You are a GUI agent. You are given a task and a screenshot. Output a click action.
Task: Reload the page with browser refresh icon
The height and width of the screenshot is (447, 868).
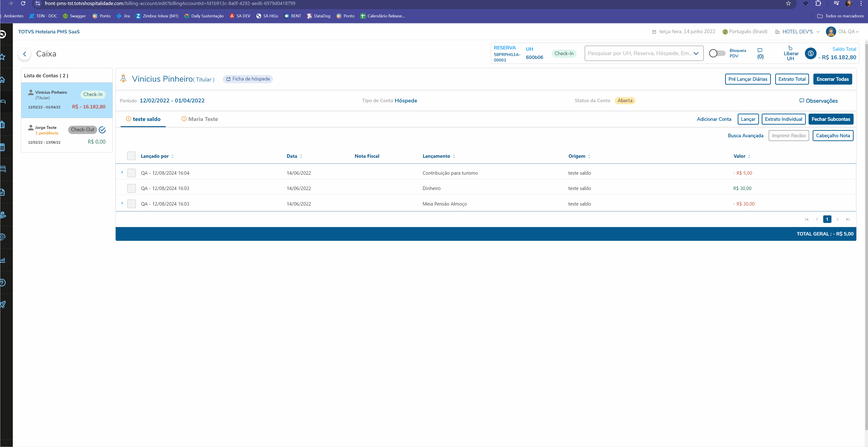click(x=23, y=3)
